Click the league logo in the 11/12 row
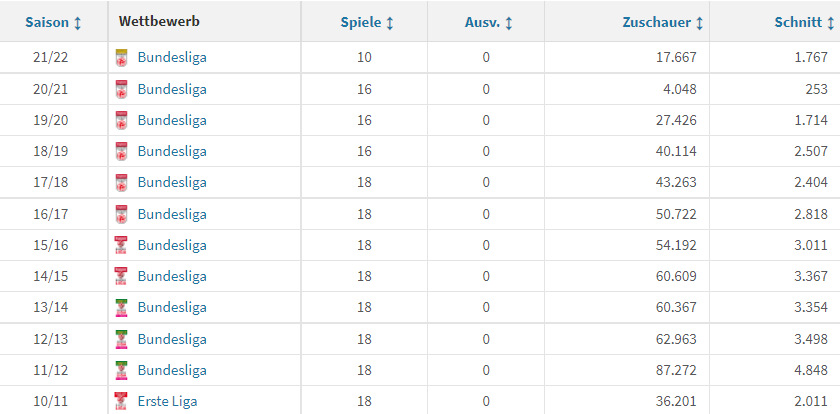This screenshot has width=840, height=414. point(121,370)
